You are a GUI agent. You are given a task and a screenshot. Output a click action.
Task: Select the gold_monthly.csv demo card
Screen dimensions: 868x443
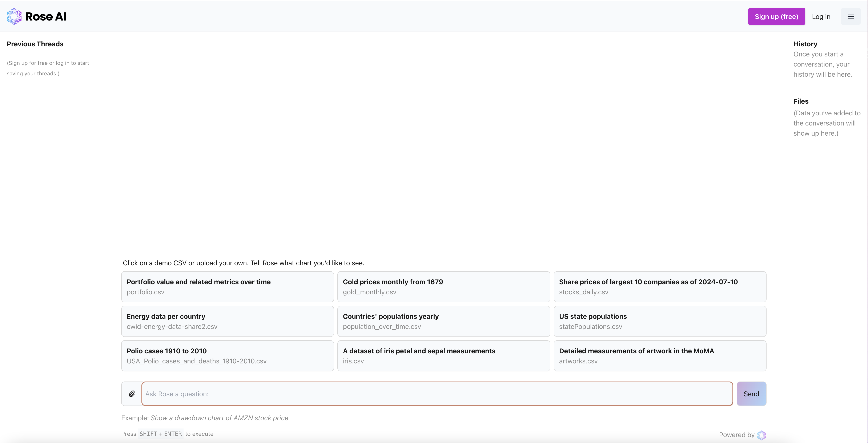tap(443, 287)
